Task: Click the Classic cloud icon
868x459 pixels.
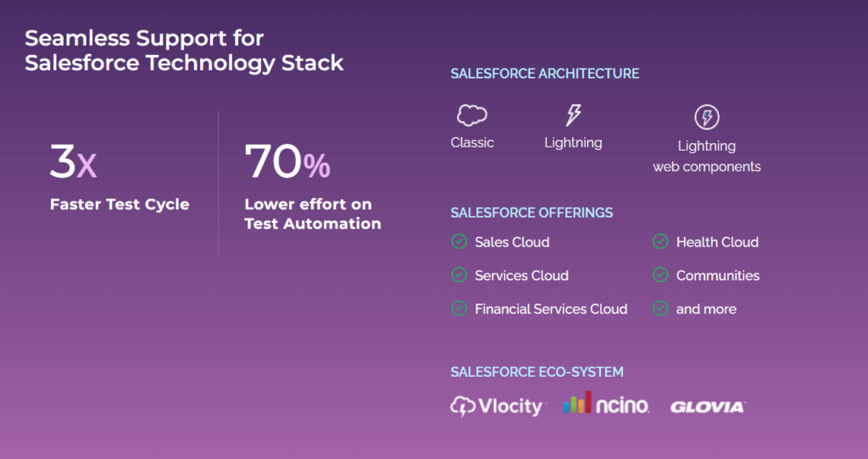Action: (472, 115)
